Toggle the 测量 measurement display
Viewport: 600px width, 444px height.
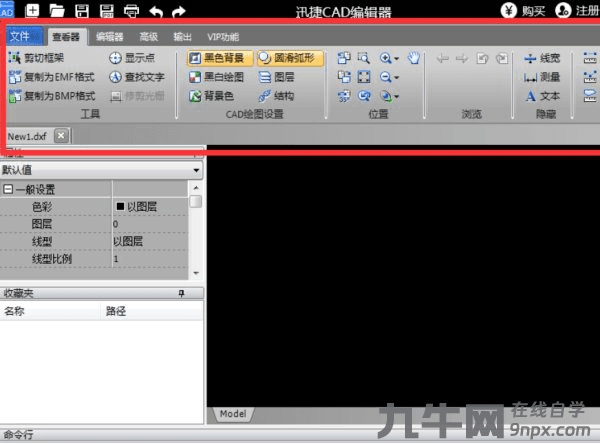click(542, 77)
